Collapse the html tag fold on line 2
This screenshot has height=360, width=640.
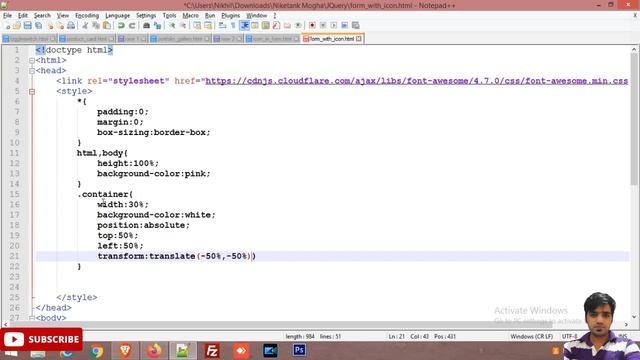click(x=32, y=60)
